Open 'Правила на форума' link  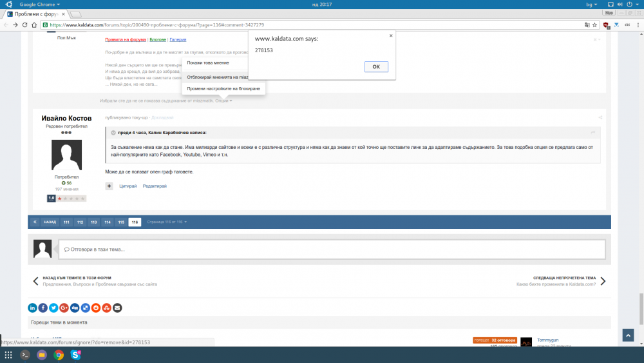[126, 39]
